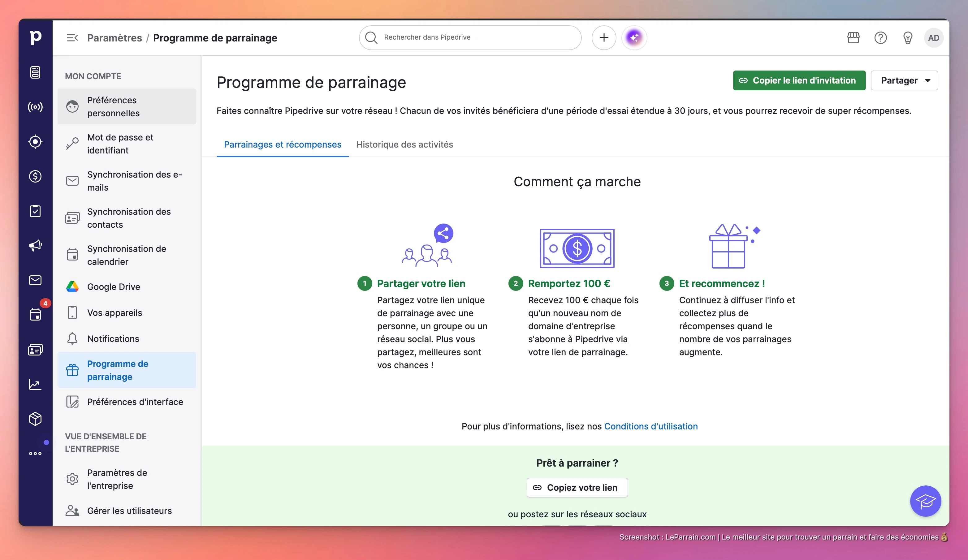Image resolution: width=968 pixels, height=560 pixels.
Task: Select the Campaigns megaphone icon
Action: (35, 245)
